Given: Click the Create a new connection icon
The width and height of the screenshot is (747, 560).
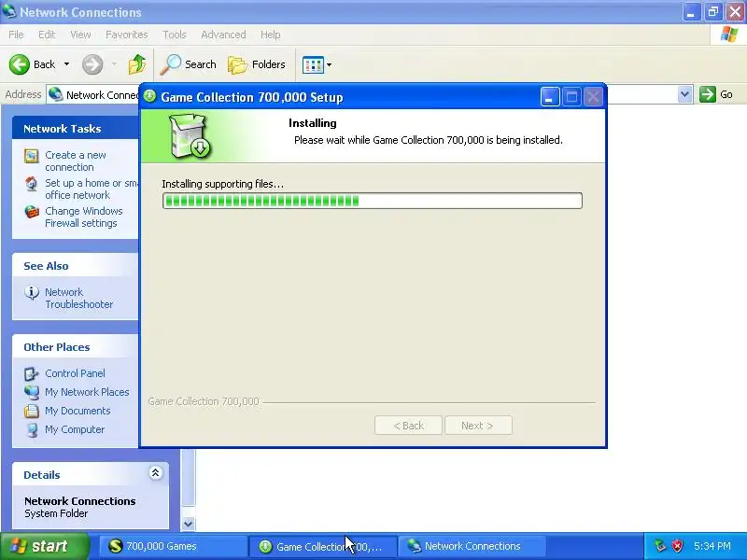Looking at the screenshot, I should click(x=32, y=156).
